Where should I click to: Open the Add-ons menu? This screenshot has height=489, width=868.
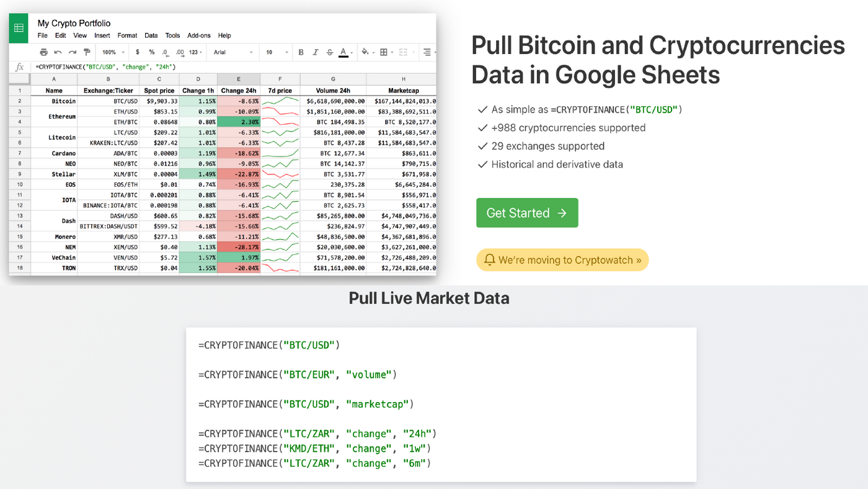tap(199, 35)
